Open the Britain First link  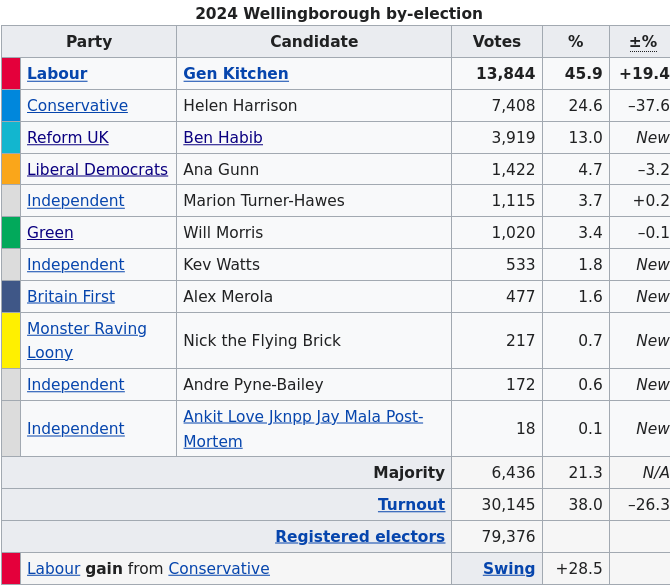(x=71, y=297)
